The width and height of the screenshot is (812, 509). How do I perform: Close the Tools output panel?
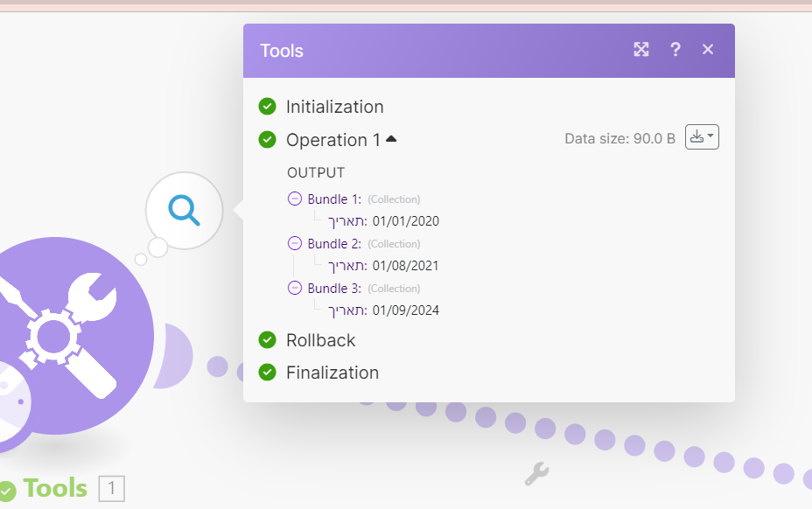[708, 50]
